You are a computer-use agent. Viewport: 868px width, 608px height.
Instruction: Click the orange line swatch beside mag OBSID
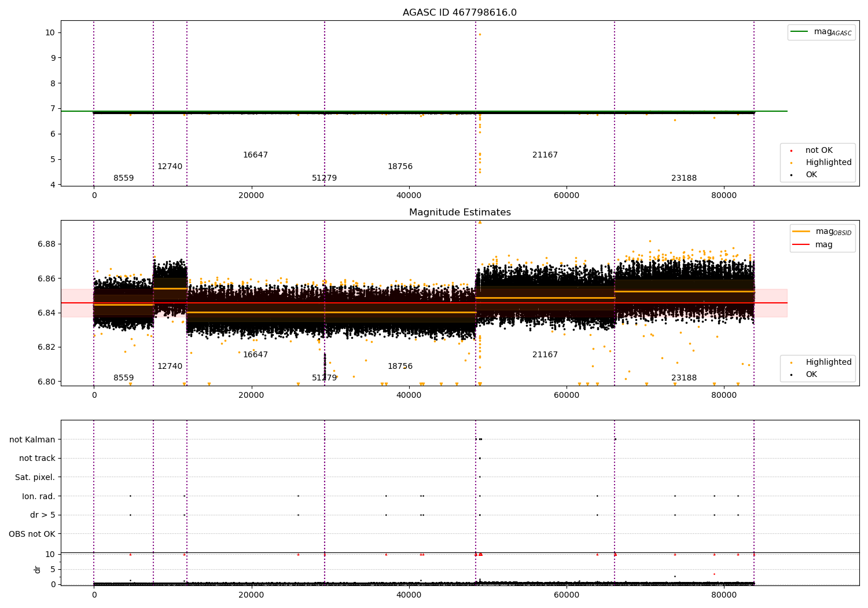801,232
